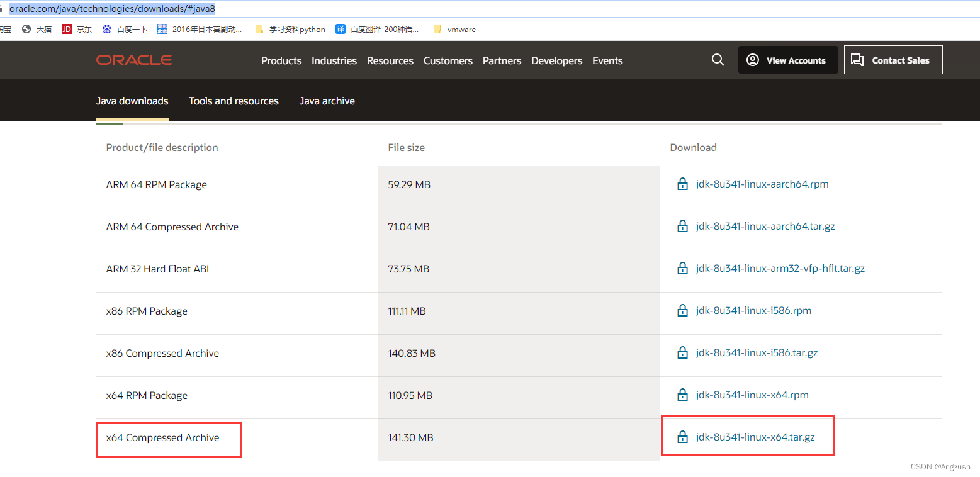Screen dimensions: 980x477
Task: Click lock icon beside jdk-8u341-linux-aarch64.tar.gz
Action: 682,227
